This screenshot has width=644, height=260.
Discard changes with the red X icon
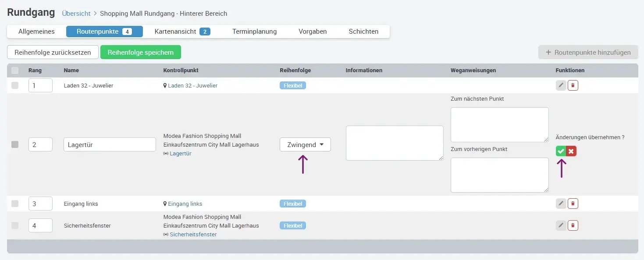(x=570, y=151)
